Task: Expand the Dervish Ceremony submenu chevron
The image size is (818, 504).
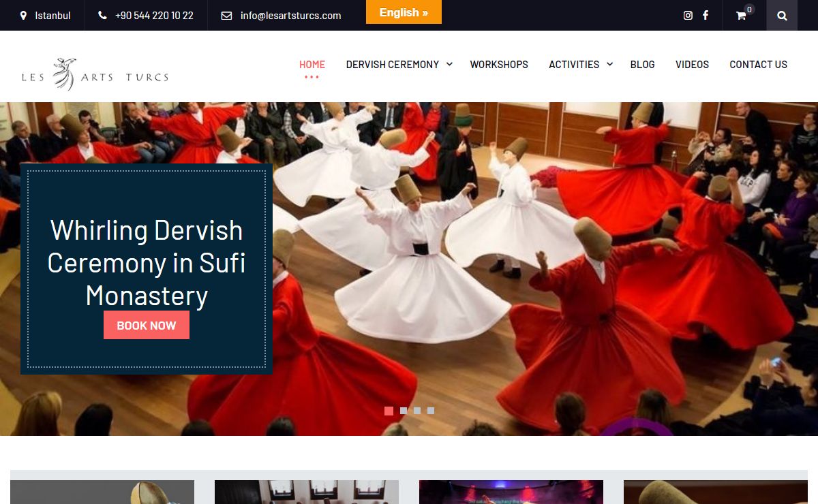Action: tap(449, 64)
